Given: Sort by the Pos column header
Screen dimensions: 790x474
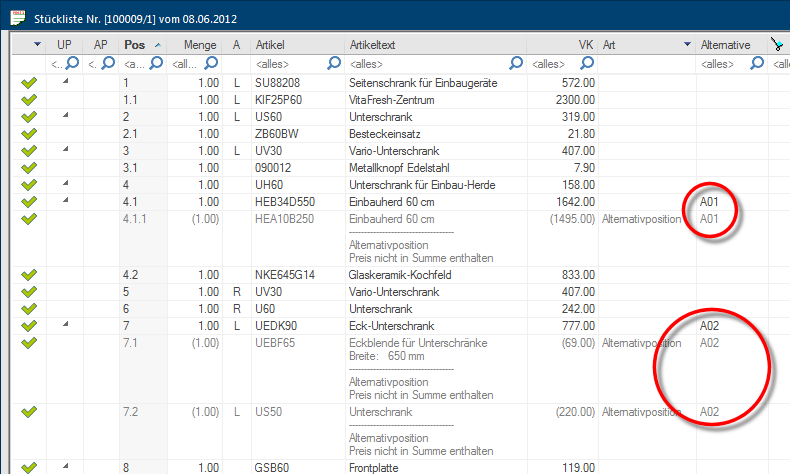Looking at the screenshot, I should (x=134, y=45).
